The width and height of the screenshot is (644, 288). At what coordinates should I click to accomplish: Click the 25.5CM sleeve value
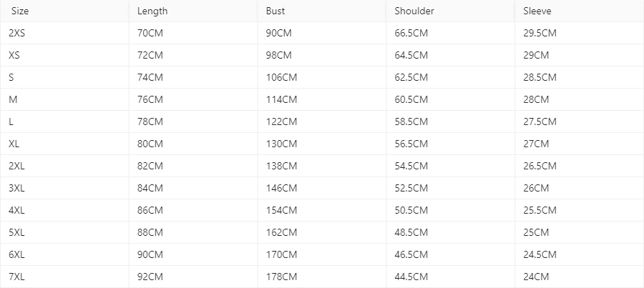[540, 210]
